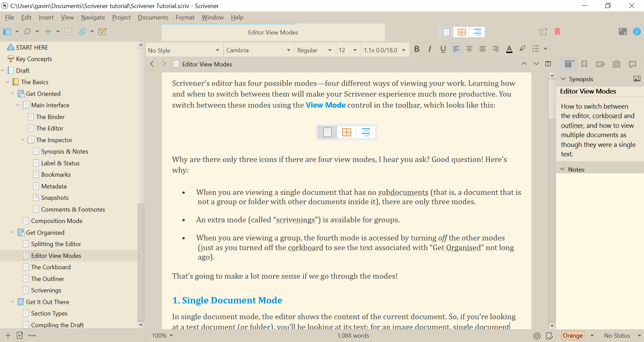Open the Documents menu
Viewport: 644px width, 342px height.
pyautogui.click(x=153, y=17)
